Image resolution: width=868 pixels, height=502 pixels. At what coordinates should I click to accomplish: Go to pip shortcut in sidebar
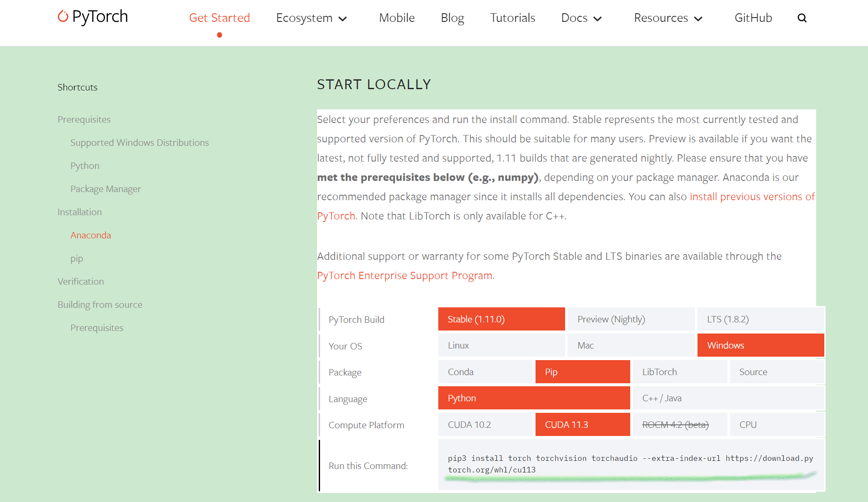(x=77, y=259)
